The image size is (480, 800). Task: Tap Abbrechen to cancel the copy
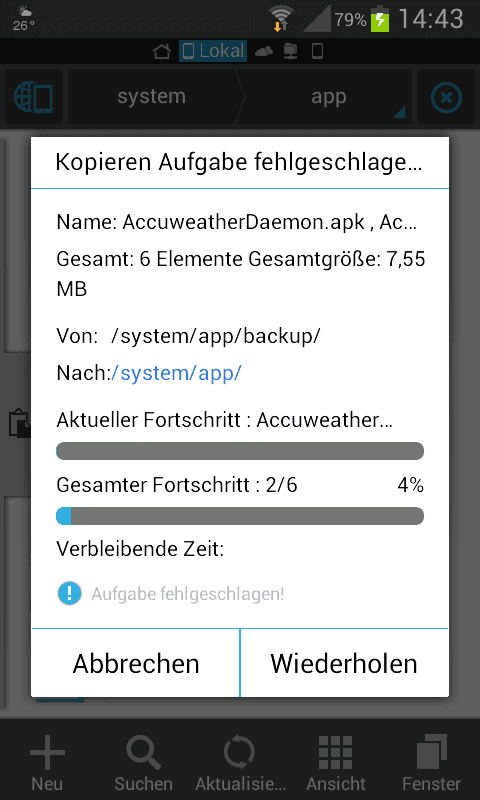pos(136,663)
